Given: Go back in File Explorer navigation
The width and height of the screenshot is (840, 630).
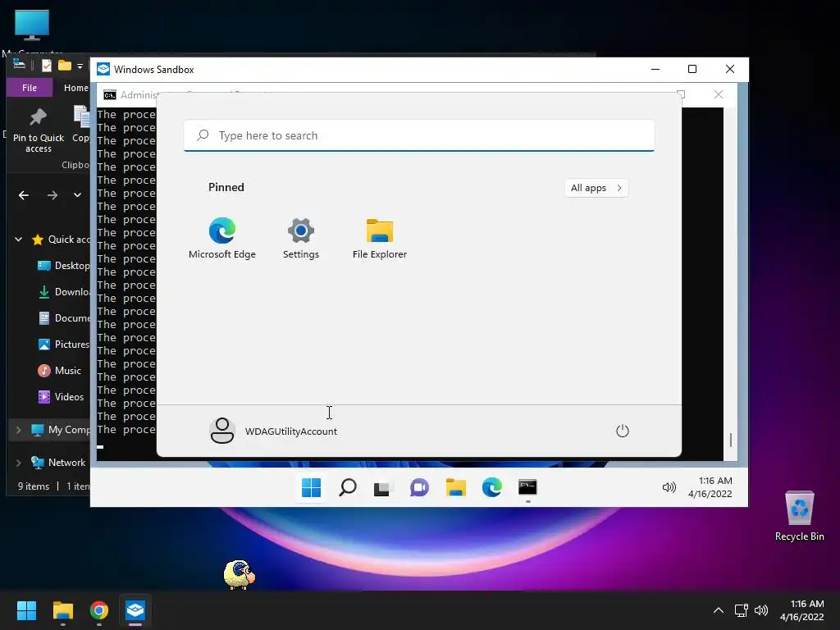Looking at the screenshot, I should pos(24,195).
